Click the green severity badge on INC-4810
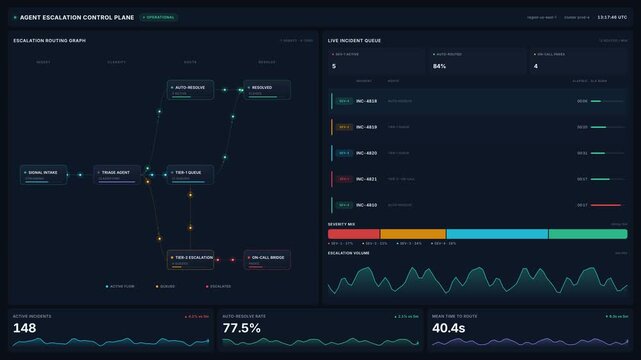Screen dimensions: 641x360 344,205
